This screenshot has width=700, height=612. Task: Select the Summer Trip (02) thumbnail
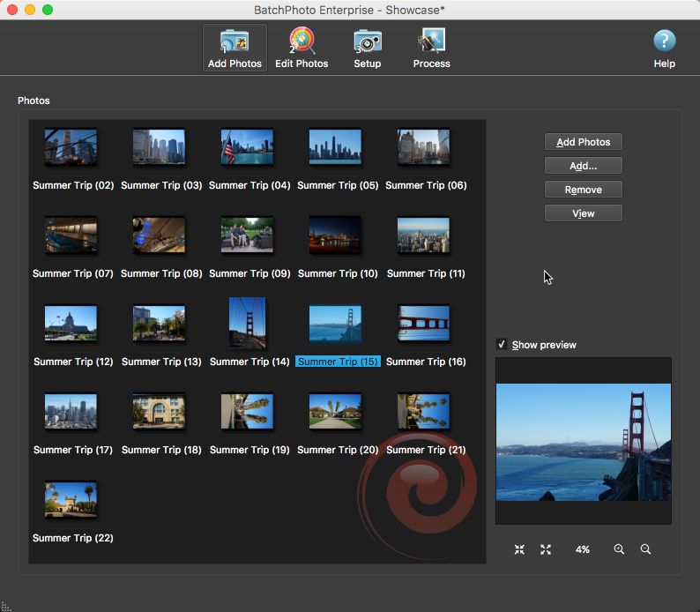tap(71, 147)
